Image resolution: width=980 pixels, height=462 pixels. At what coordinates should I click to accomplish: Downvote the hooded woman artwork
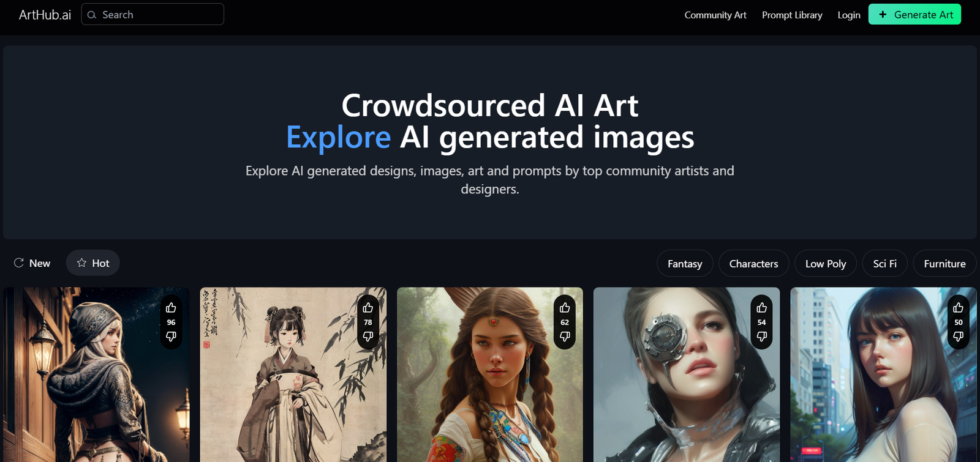[171, 337]
